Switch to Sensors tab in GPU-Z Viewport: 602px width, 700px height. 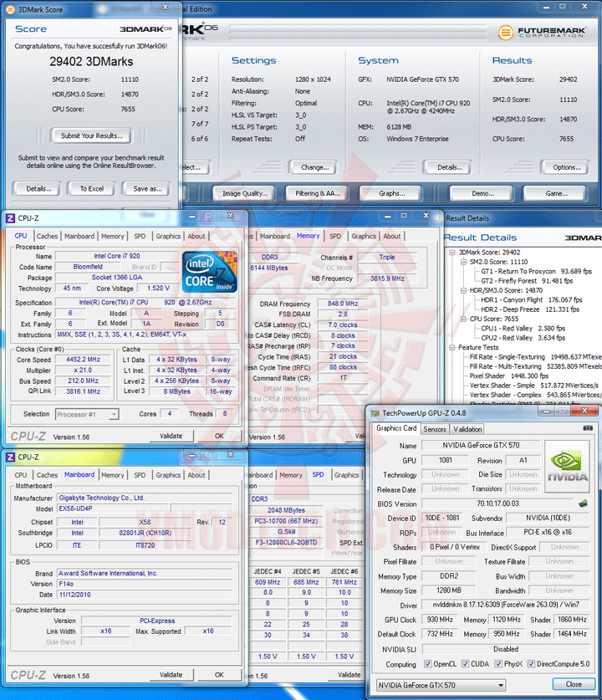[x=435, y=429]
